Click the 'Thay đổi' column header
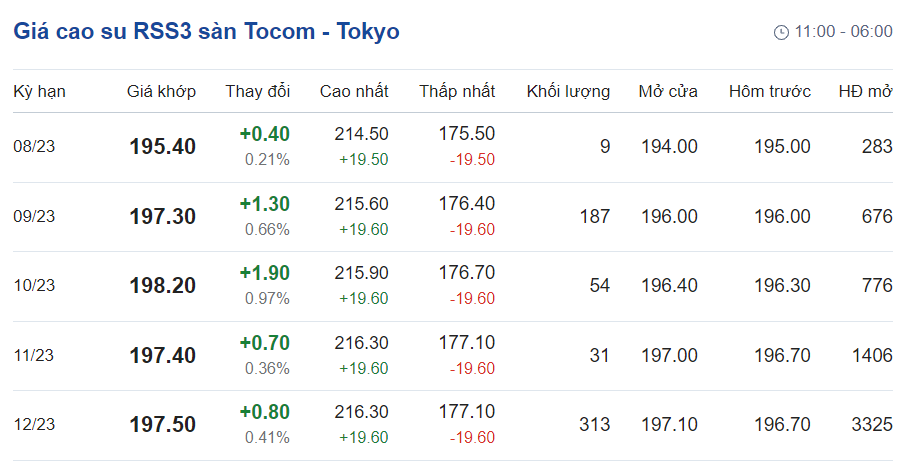This screenshot has width=923, height=462. (x=258, y=92)
